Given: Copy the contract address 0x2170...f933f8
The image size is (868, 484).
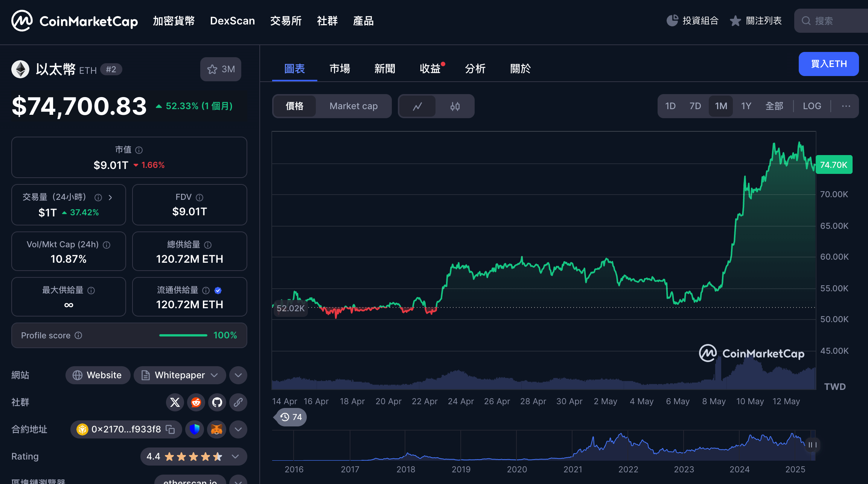Looking at the screenshot, I should (x=170, y=429).
